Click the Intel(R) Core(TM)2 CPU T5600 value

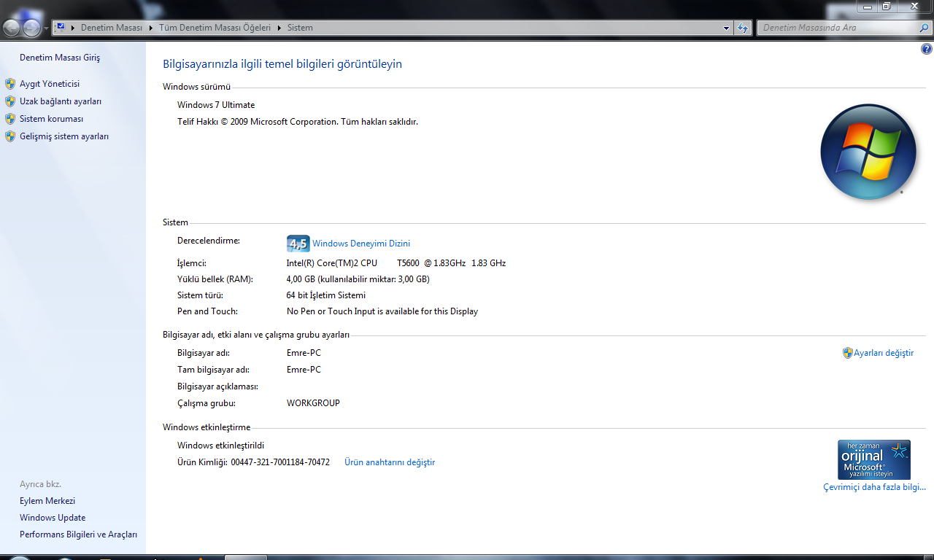coord(396,263)
